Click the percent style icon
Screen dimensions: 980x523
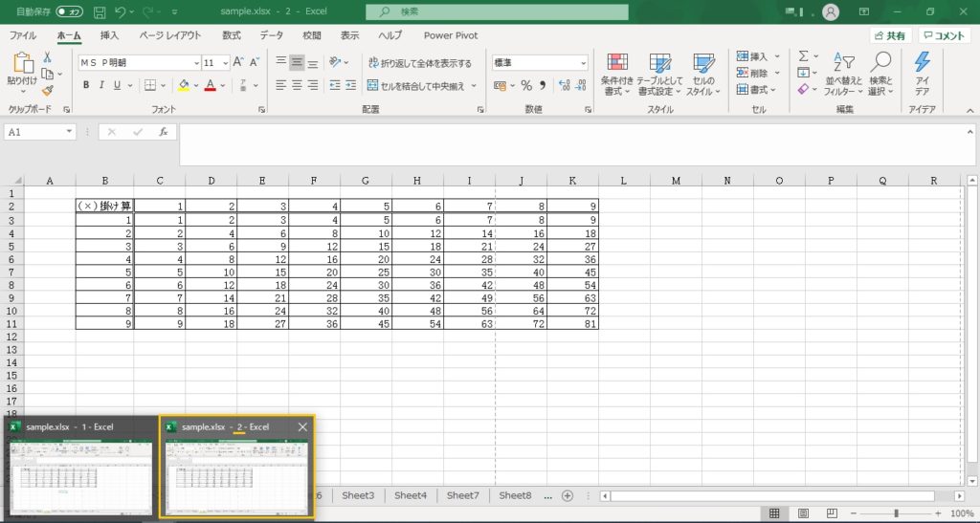(525, 85)
